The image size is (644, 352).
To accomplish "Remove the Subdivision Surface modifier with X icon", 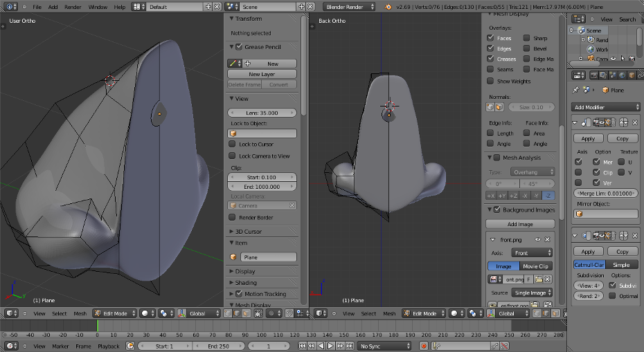I will point(634,236).
